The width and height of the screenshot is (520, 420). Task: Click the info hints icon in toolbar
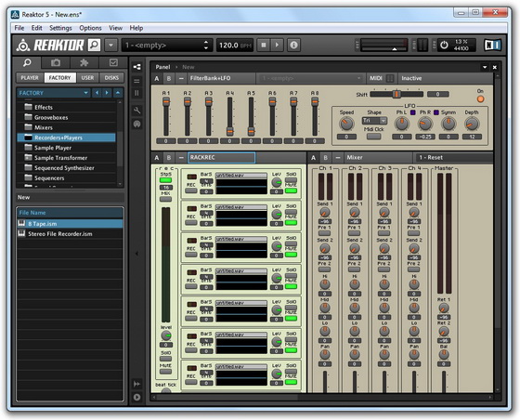coord(293,45)
